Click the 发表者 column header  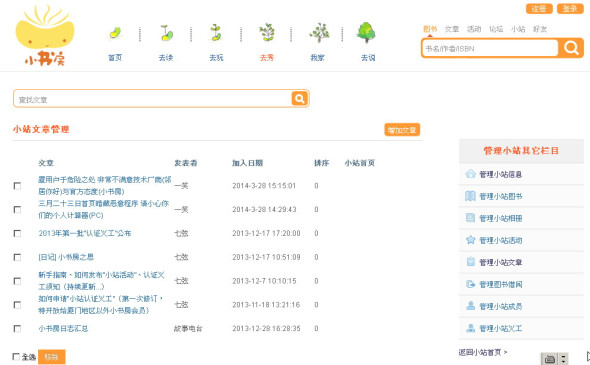click(186, 163)
